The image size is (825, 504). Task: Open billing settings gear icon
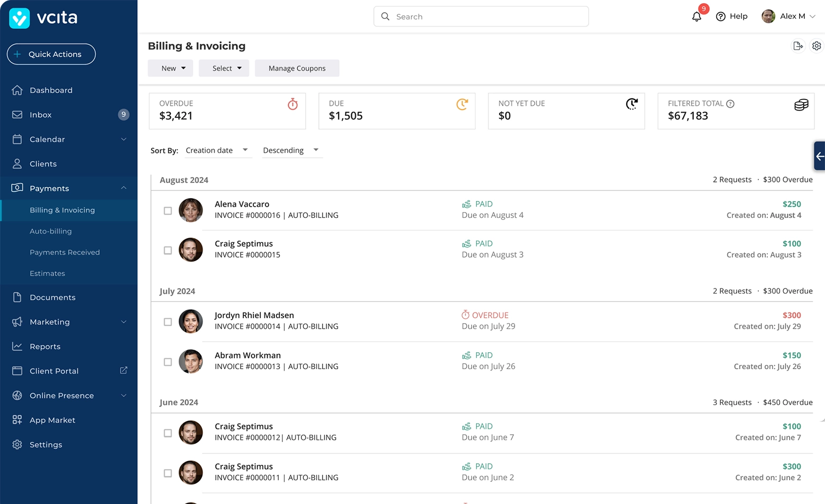[x=817, y=46]
